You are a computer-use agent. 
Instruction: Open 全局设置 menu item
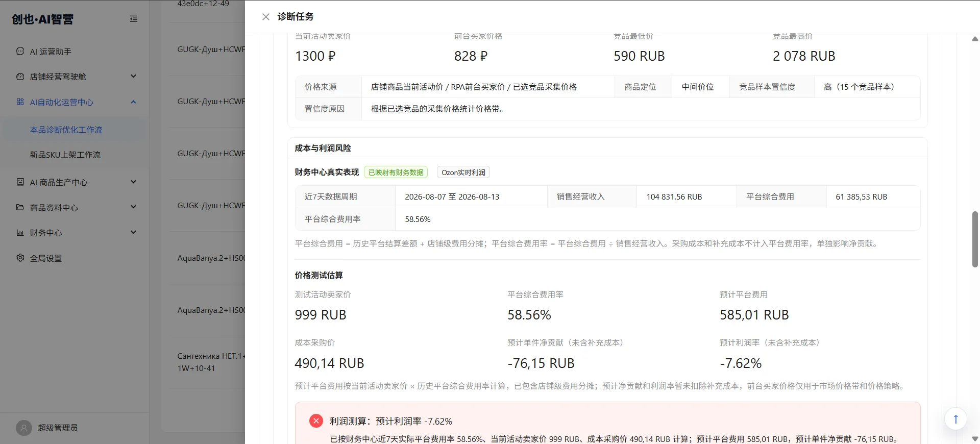[75, 258]
